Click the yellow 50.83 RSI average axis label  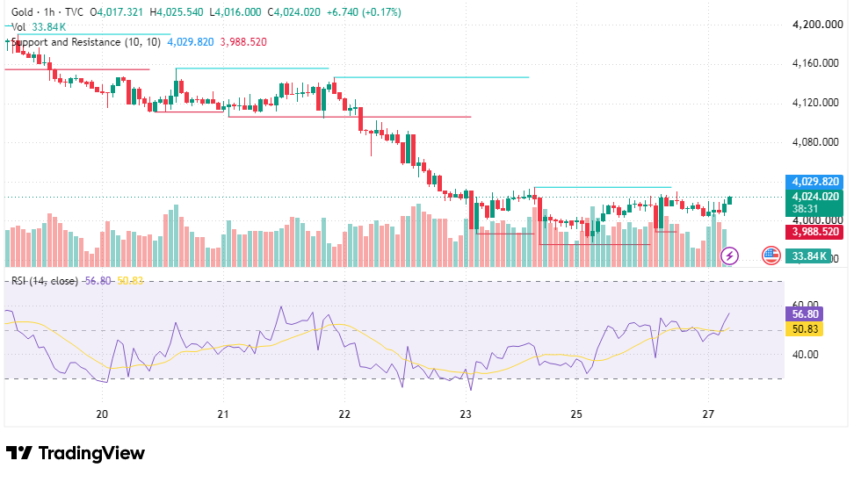tap(805, 329)
